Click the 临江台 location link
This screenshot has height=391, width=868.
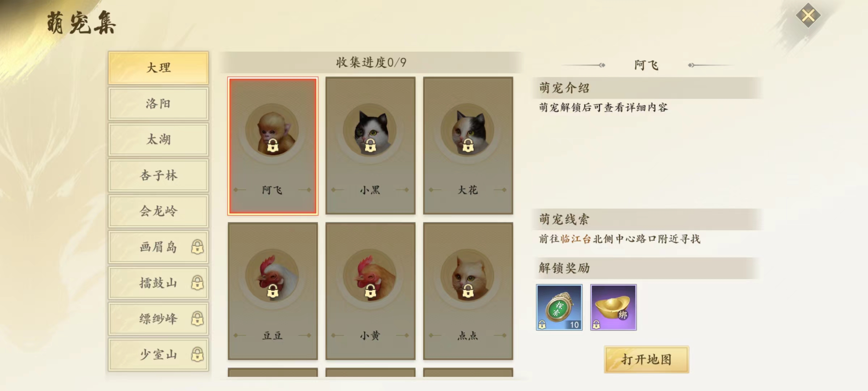[x=576, y=239]
